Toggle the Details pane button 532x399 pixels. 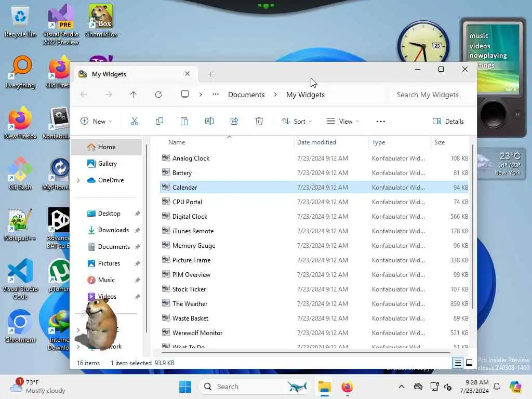point(448,122)
